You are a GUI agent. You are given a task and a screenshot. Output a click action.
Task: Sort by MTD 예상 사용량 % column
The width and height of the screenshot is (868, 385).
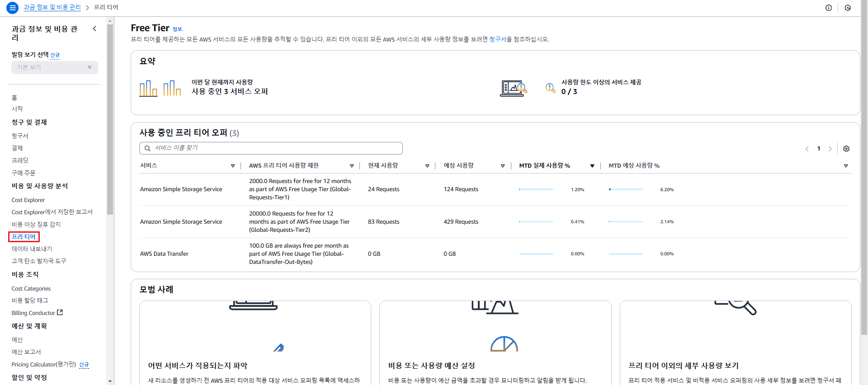point(846,166)
